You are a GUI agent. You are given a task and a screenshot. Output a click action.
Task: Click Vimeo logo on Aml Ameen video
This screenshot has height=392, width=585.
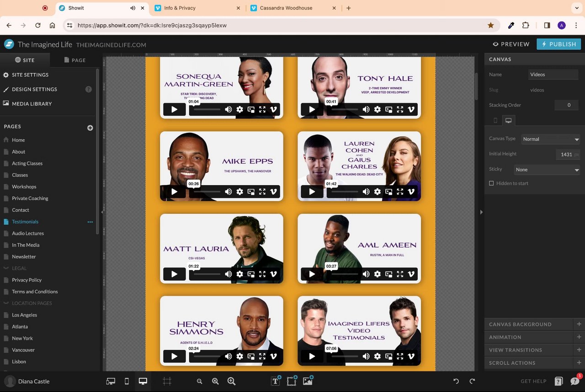(411, 274)
